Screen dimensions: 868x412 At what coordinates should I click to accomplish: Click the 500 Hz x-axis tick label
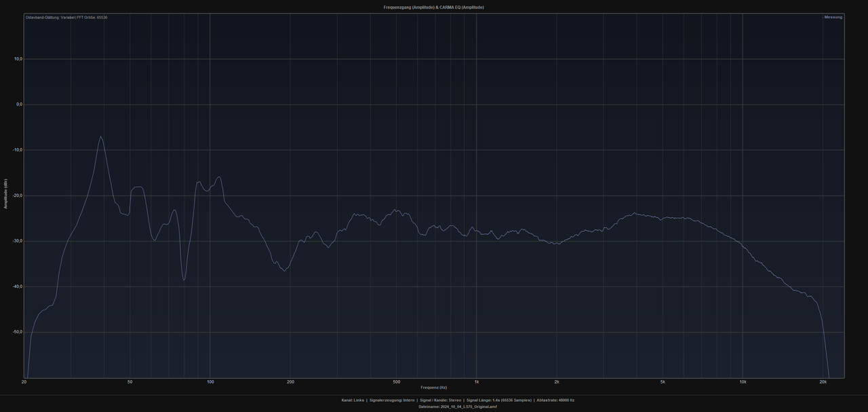pyautogui.click(x=396, y=382)
